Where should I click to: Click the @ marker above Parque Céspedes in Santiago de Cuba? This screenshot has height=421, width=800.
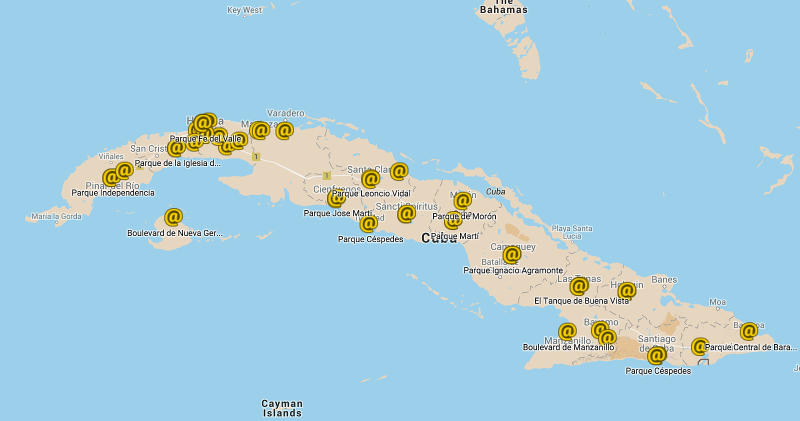point(657,355)
